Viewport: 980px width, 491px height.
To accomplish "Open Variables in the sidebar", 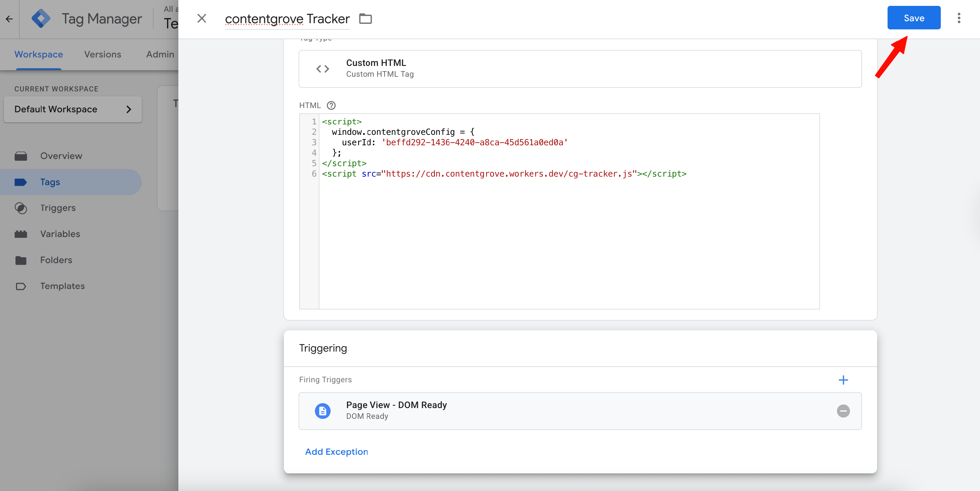I will point(60,234).
